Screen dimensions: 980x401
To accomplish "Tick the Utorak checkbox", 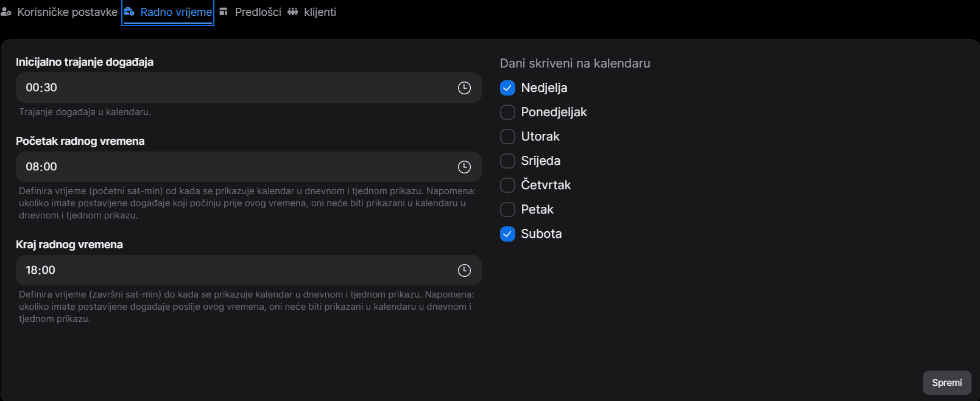I will 507,136.
